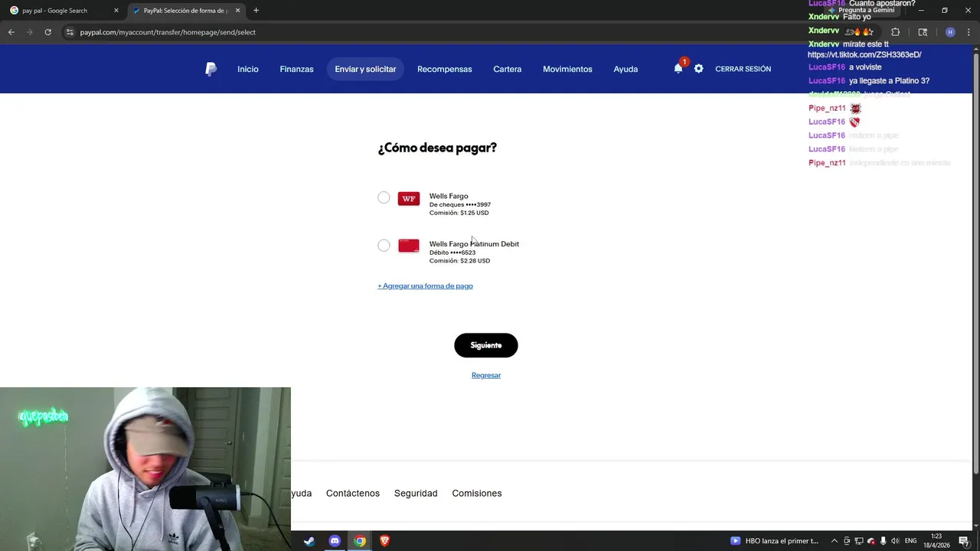Open the Comisiones footer link
Viewport: 980px width, 551px height.
point(477,494)
